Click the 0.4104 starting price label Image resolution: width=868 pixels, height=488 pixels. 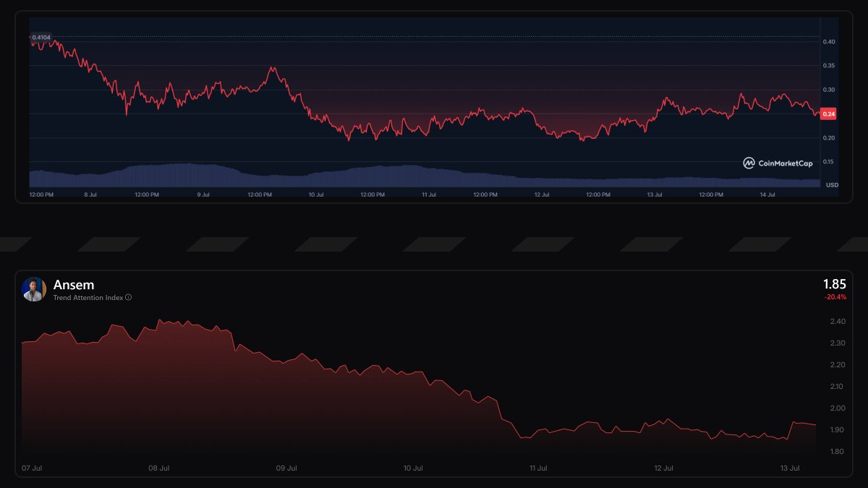coord(41,37)
